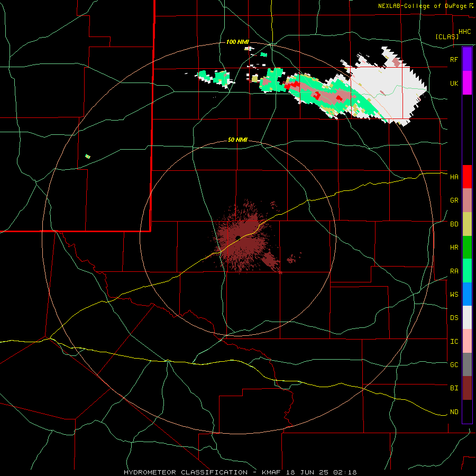
Task: Select the BD yellow legend block
Action: [467, 224]
